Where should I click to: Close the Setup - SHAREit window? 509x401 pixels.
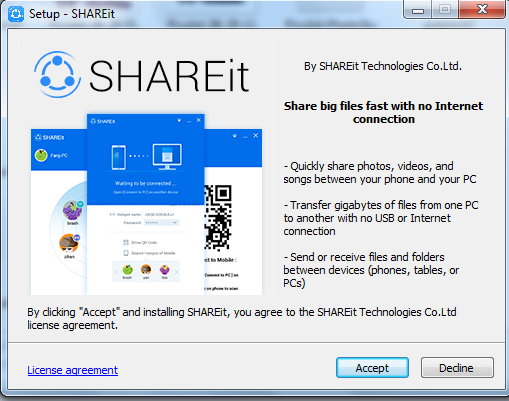click(x=482, y=9)
